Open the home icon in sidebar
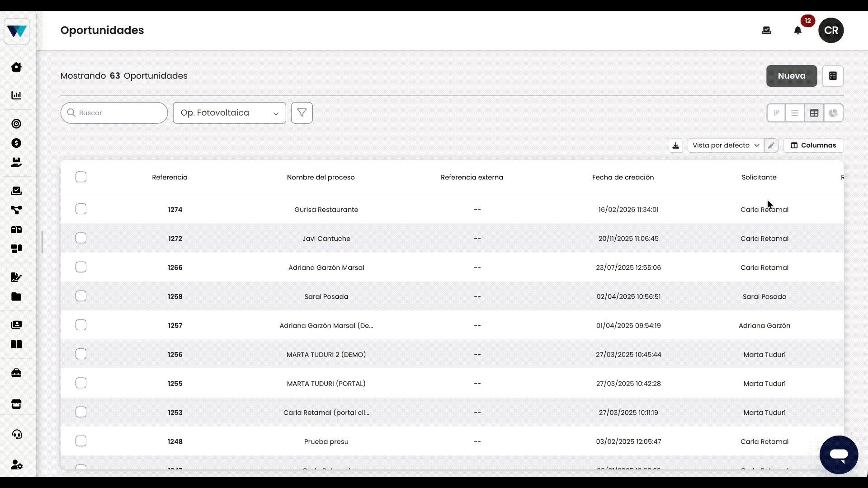Viewport: 868px width, 488px height. point(16,67)
